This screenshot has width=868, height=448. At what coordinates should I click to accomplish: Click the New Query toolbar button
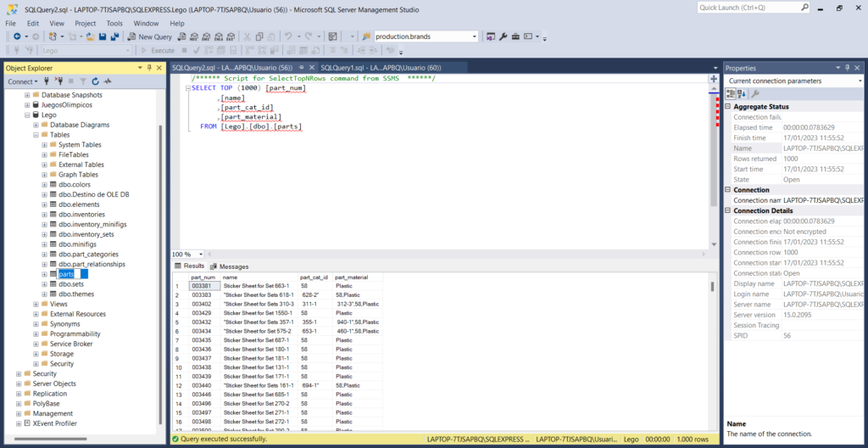pos(150,37)
